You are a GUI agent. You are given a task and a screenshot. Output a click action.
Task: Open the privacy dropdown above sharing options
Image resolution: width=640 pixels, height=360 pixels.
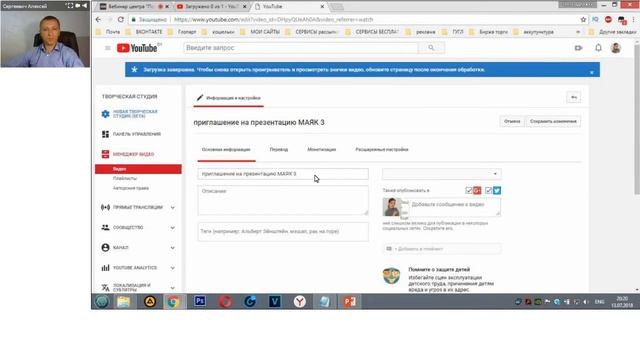tap(441, 174)
